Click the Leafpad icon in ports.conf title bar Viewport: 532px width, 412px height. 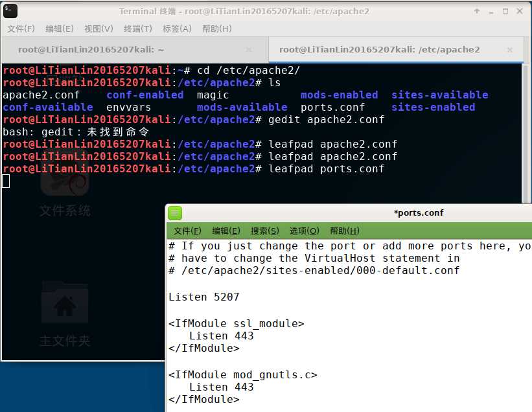click(x=175, y=213)
